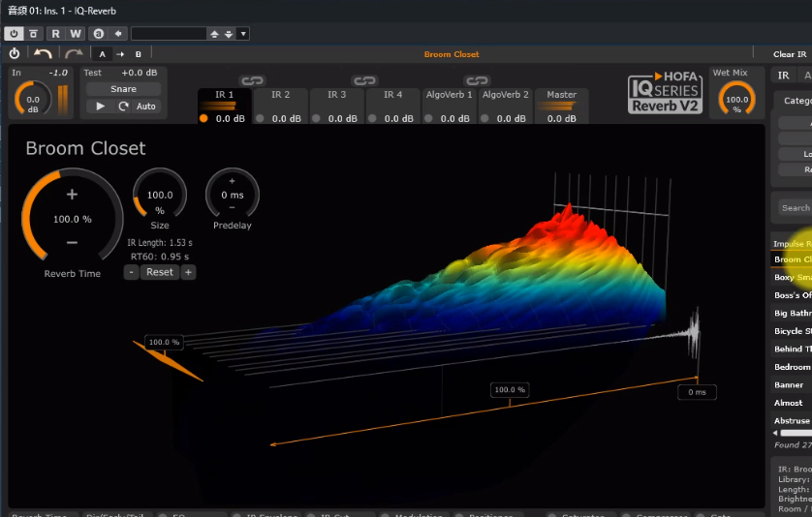Enable AlgoVerb 2 via its grey dot
The width and height of the screenshot is (812, 517).
click(484, 118)
